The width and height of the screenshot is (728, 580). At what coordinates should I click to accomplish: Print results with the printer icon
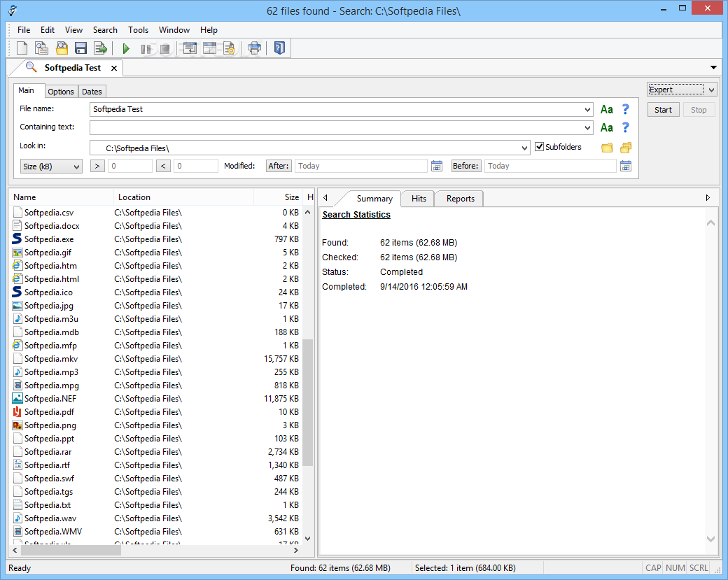pyautogui.click(x=254, y=48)
